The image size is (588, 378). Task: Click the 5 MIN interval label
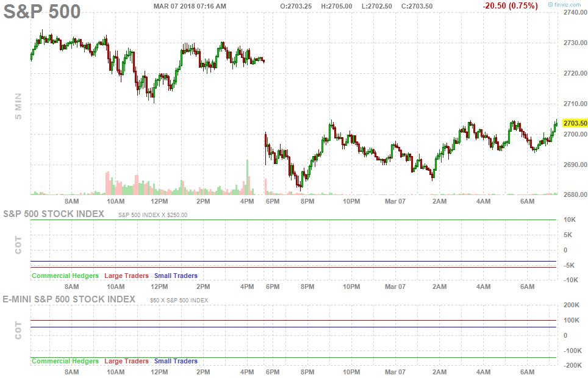18,106
